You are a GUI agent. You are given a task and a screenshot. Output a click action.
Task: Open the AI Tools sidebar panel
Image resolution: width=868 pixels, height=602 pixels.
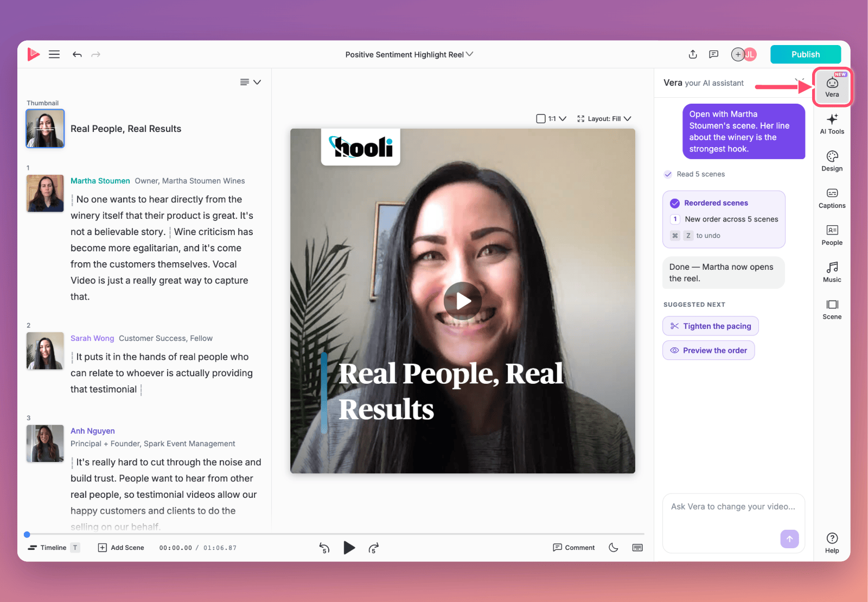[x=832, y=124]
